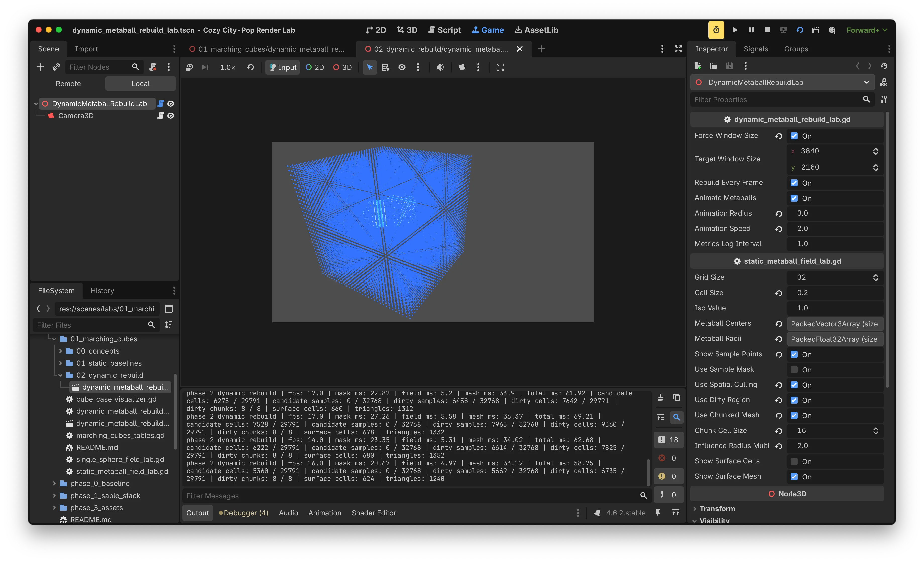Disable Show Sample Points checkbox
The width and height of the screenshot is (924, 562).
coord(794,354)
